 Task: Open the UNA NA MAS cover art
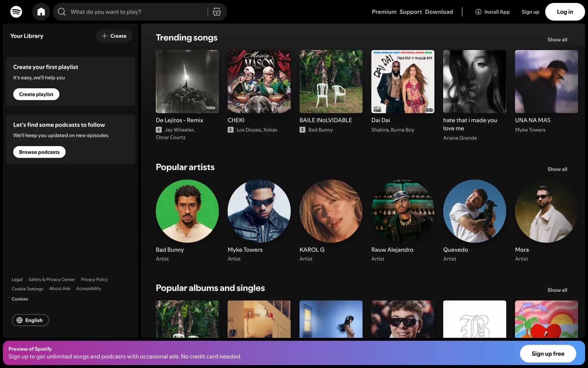[546, 82]
